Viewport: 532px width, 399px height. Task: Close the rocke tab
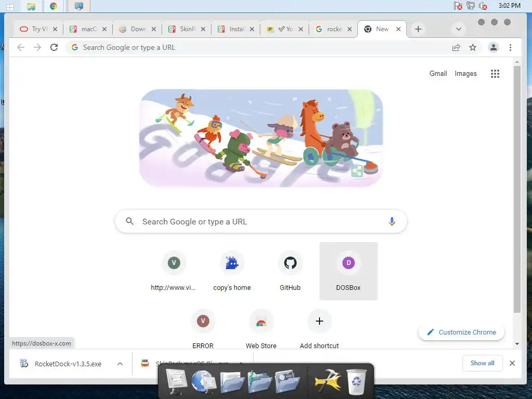click(350, 29)
